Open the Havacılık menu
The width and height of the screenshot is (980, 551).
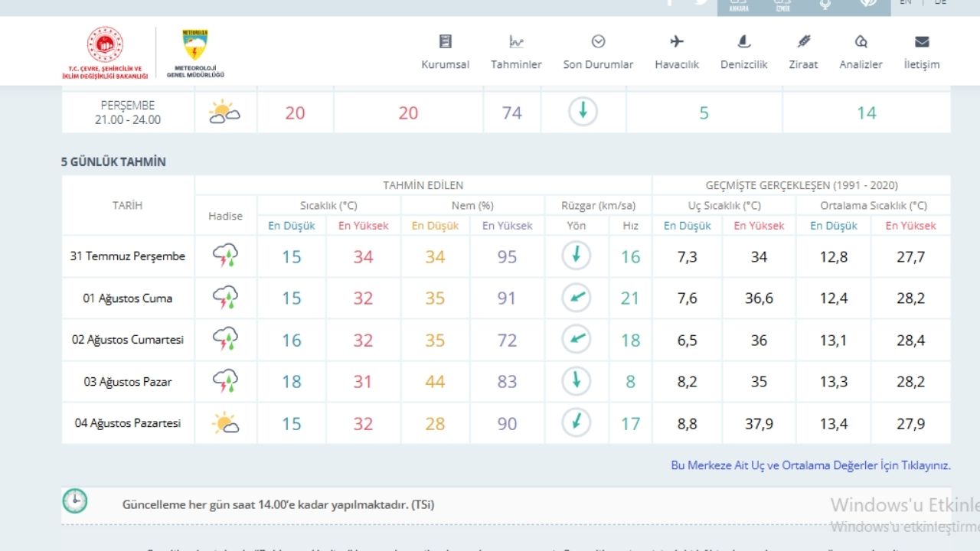(x=677, y=52)
